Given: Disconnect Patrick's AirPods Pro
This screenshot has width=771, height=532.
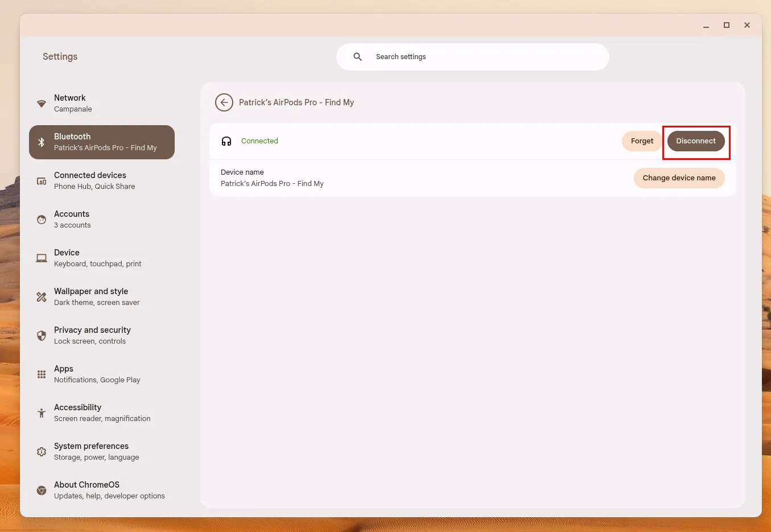Looking at the screenshot, I should pos(695,141).
